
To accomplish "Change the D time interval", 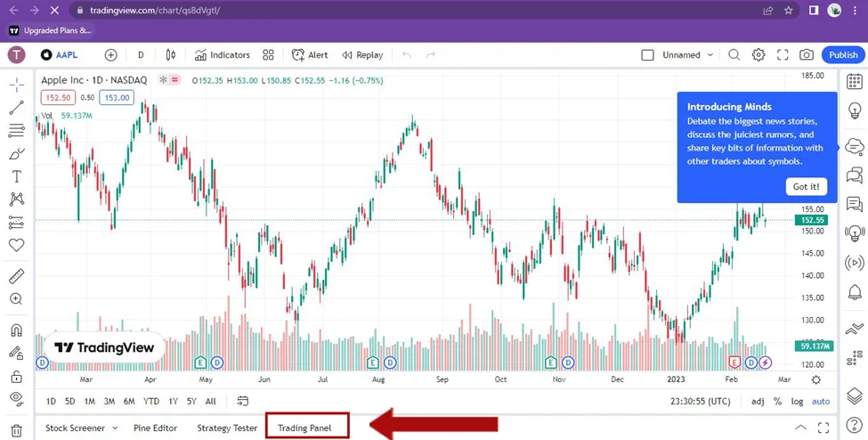I will (141, 55).
